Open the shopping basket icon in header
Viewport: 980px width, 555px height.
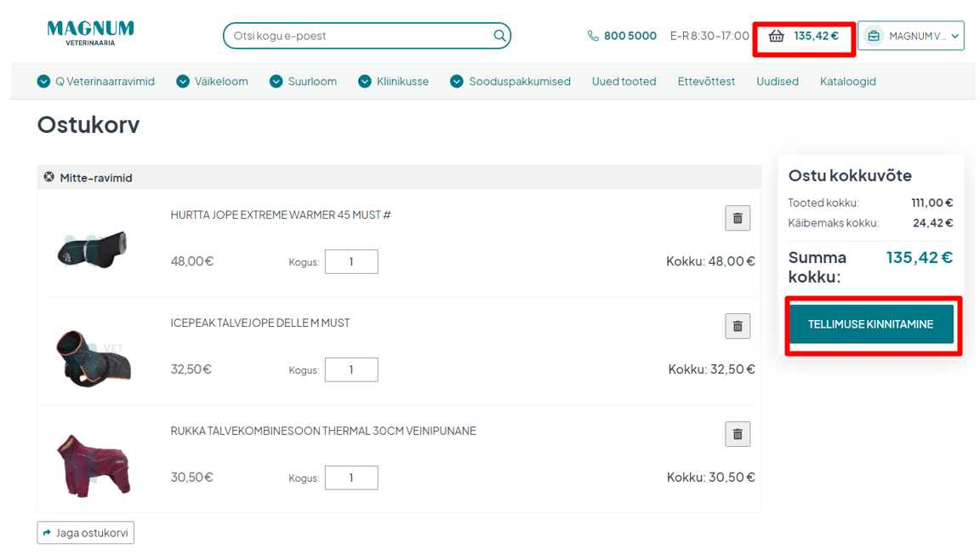[x=776, y=36]
